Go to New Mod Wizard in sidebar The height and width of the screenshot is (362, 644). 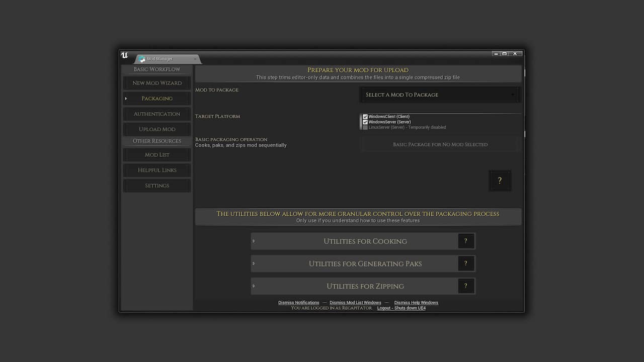pyautogui.click(x=157, y=83)
